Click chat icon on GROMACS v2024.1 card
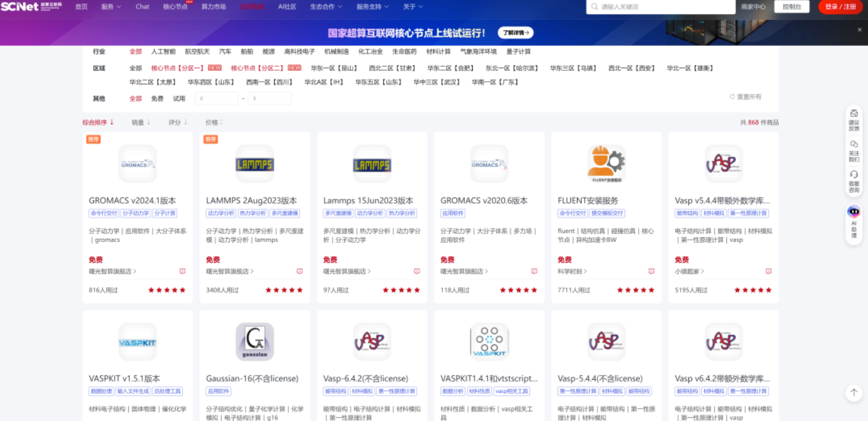868x421 pixels. tap(182, 272)
